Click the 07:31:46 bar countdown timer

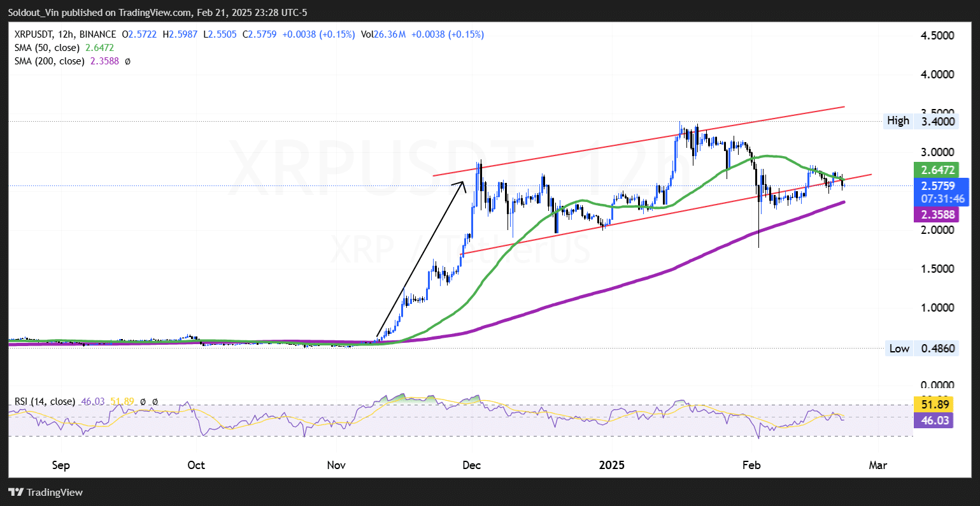[941, 199]
